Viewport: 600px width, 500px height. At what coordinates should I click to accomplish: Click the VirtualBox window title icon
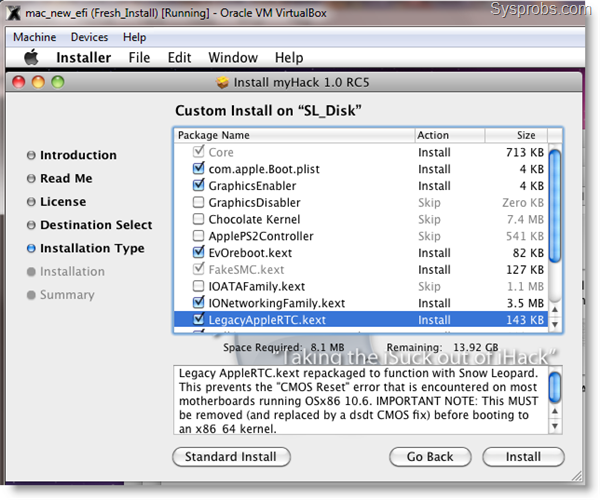(14, 13)
